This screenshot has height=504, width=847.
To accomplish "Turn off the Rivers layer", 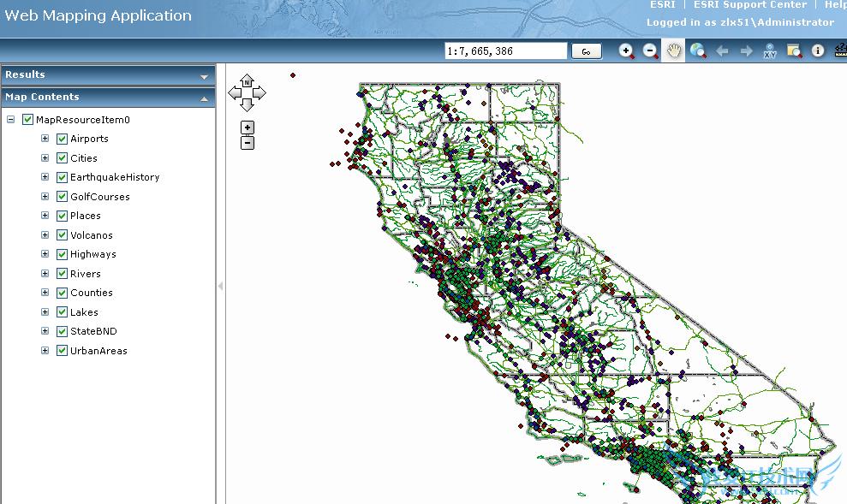I will coord(63,274).
